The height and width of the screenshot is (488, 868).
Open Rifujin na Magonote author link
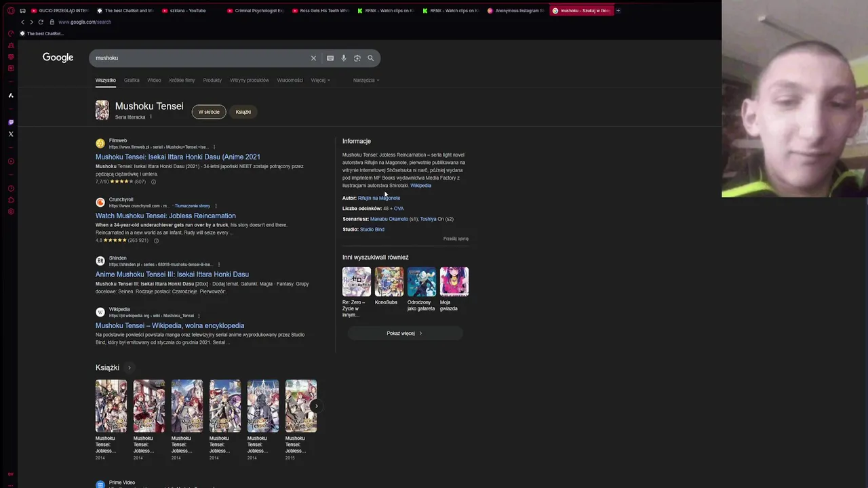click(379, 198)
